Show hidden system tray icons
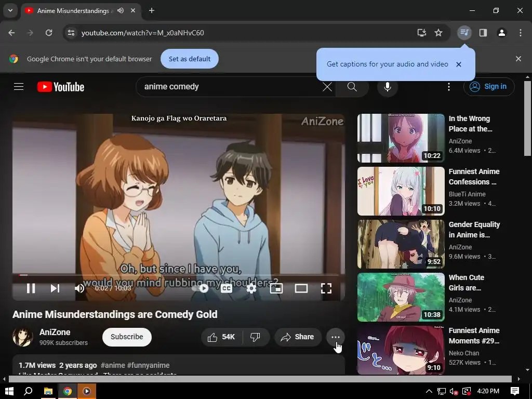Screen dimensions: 532x399 click(x=429, y=391)
